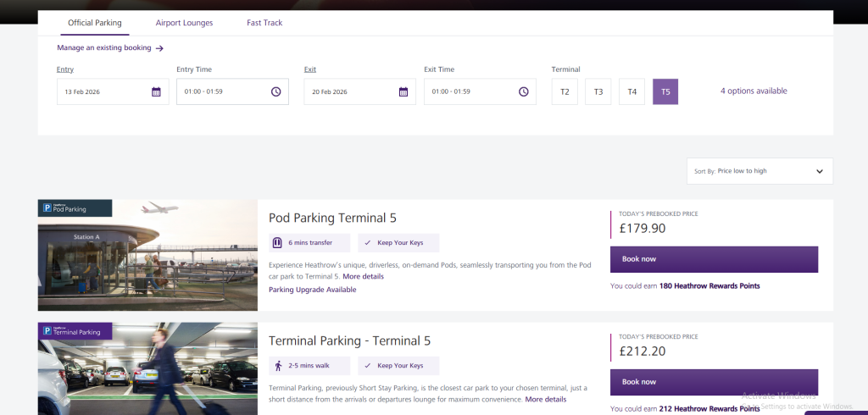Click the Exit Time clock icon
Viewport: 868px width, 415px height.
[523, 91]
